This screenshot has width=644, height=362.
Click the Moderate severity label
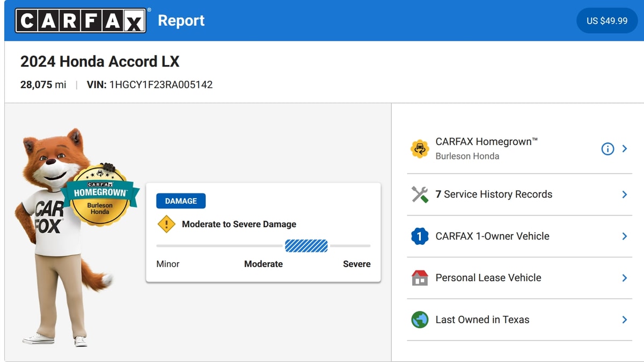coord(264,264)
